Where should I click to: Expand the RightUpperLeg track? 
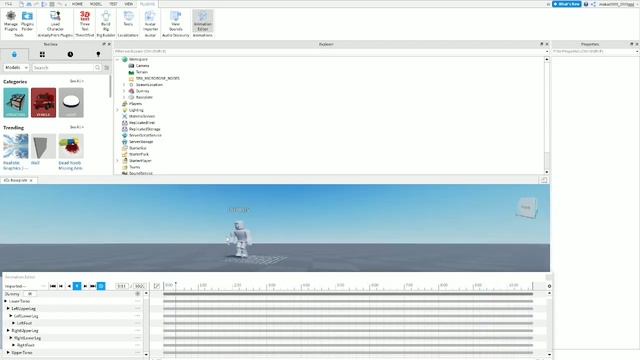pos(8,330)
